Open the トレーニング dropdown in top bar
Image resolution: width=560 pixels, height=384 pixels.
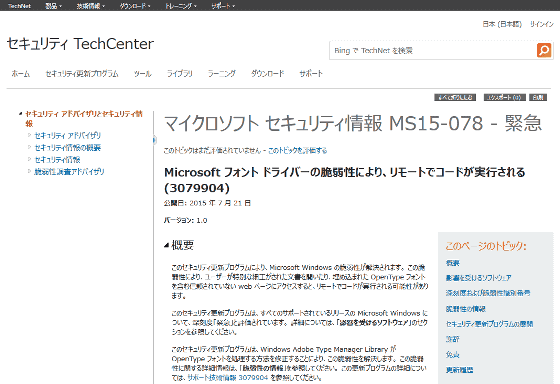coord(181,6)
